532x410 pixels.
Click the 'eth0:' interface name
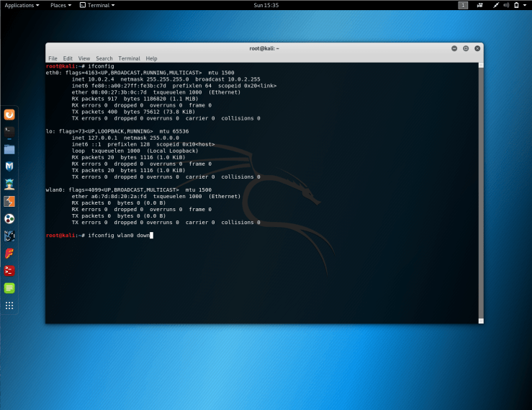pos(53,73)
